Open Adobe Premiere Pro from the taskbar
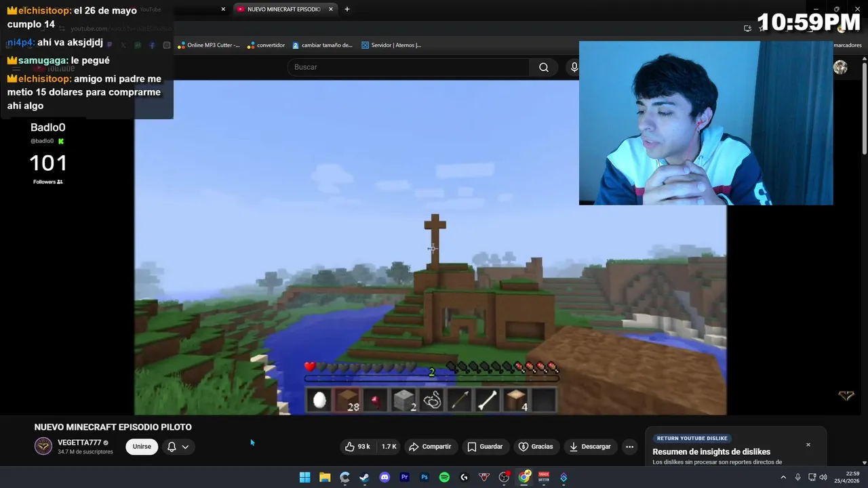868x488 pixels. (x=405, y=477)
